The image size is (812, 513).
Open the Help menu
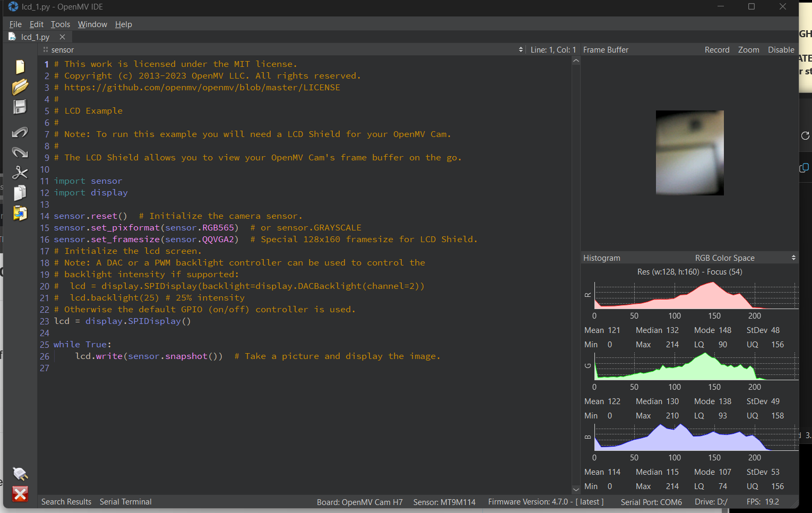coord(124,24)
